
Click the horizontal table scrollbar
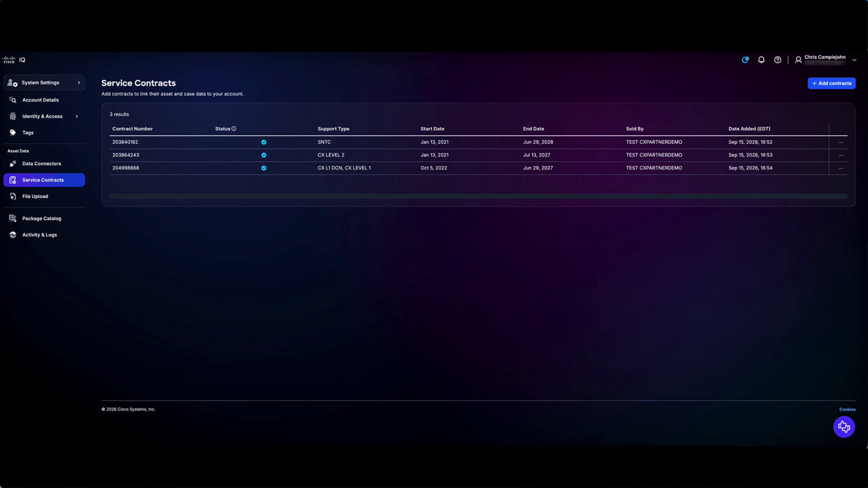(478, 196)
